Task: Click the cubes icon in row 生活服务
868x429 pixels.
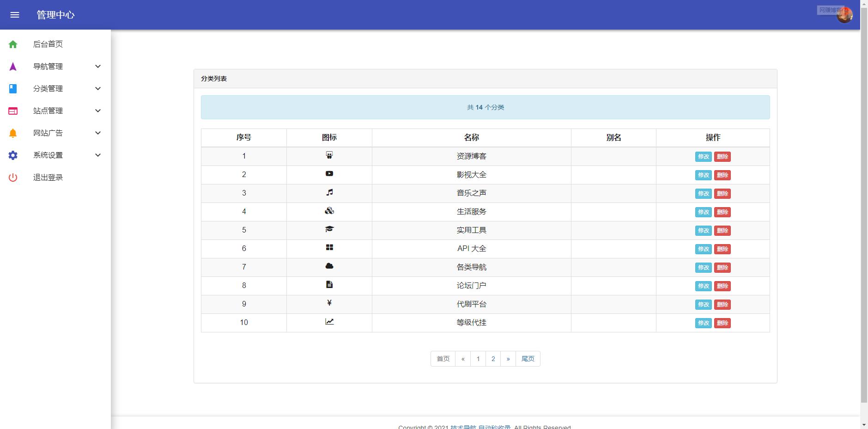Action: pyautogui.click(x=329, y=211)
